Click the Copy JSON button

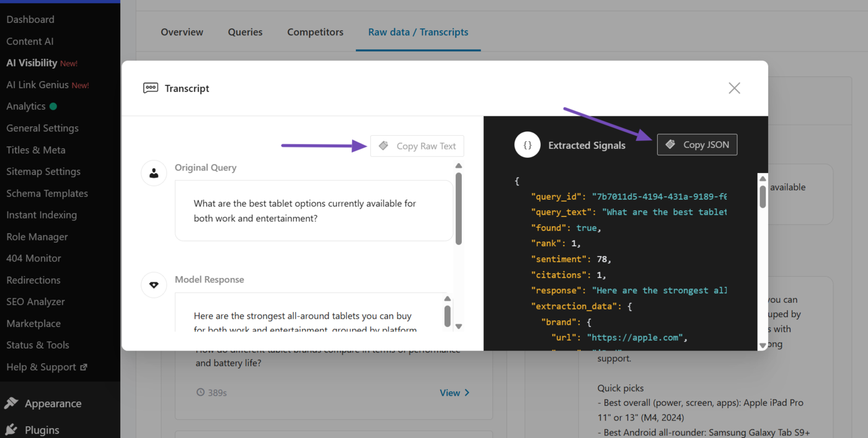pos(697,145)
